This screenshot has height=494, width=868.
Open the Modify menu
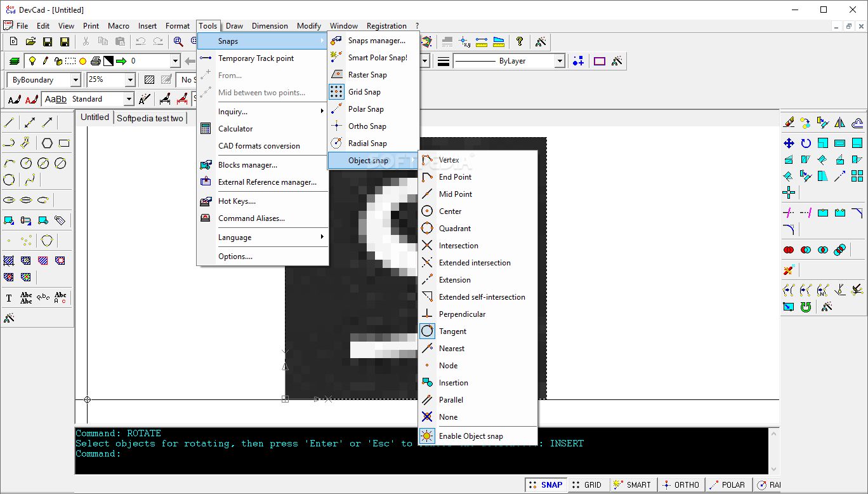point(309,26)
